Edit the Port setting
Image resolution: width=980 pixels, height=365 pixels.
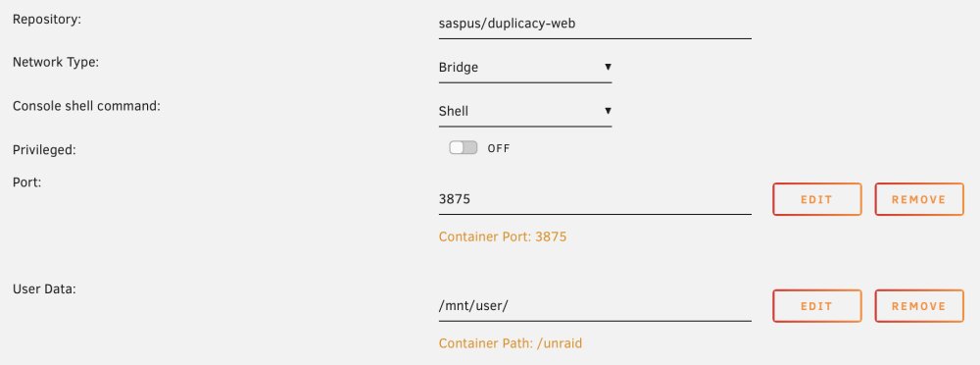817,200
